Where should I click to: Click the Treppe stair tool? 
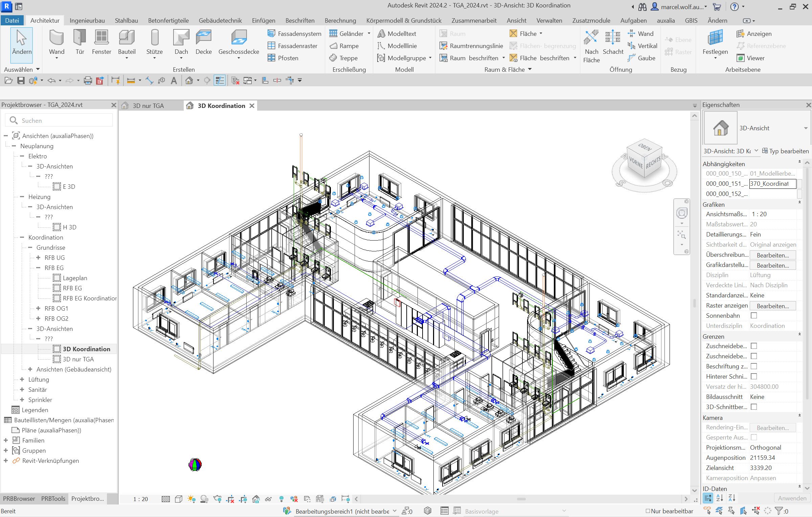click(x=344, y=58)
